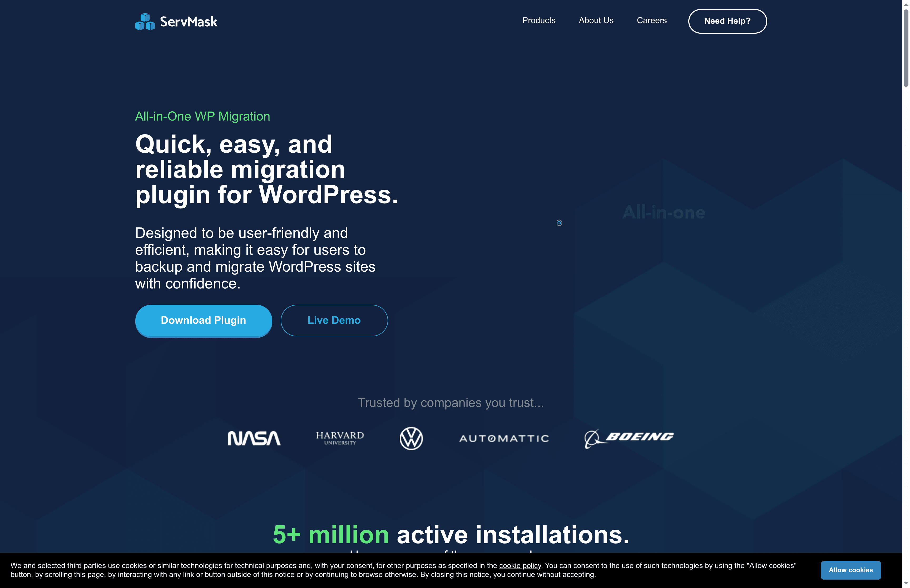Click the Harvard University logo
This screenshot has height=588, width=910.
pos(340,438)
